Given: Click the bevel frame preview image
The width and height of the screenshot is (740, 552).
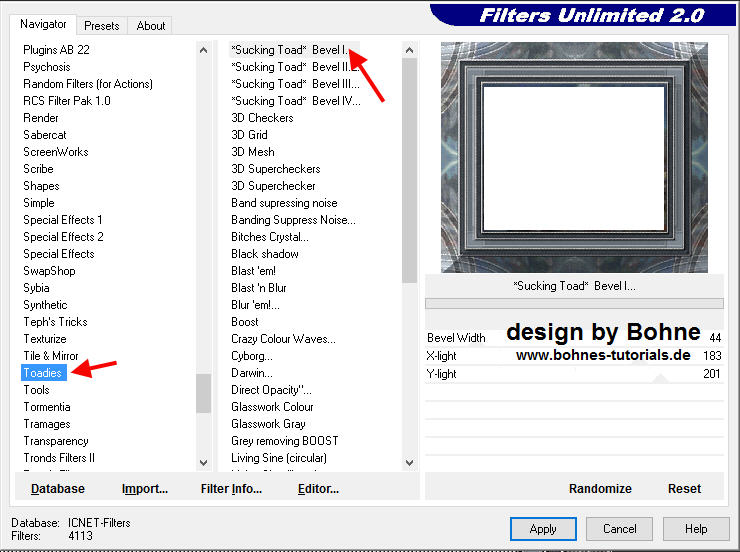Looking at the screenshot, I should 574,157.
